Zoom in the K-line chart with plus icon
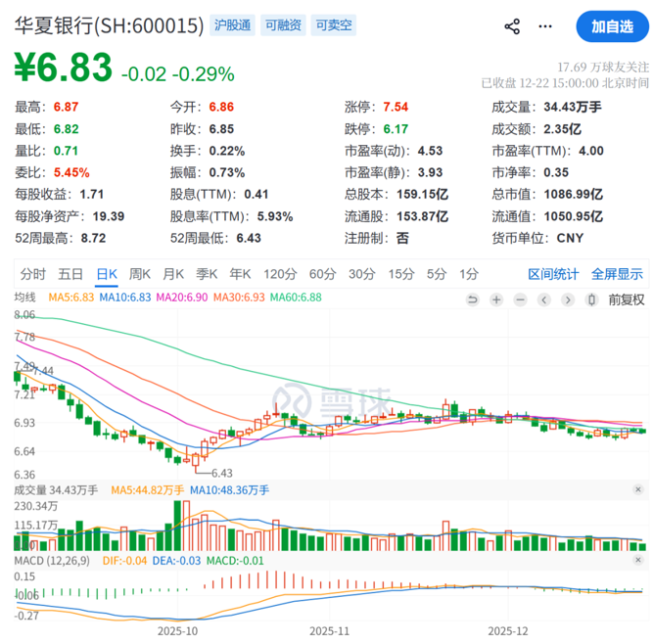 click(497, 299)
